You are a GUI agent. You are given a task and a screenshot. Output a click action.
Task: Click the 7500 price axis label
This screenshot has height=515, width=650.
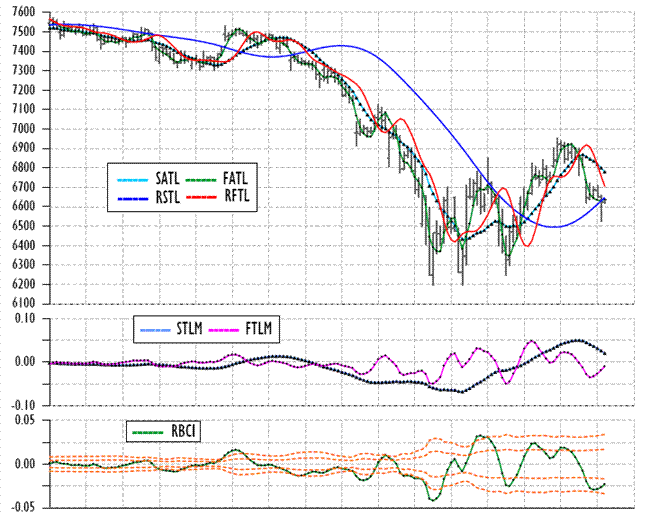tap(24, 32)
